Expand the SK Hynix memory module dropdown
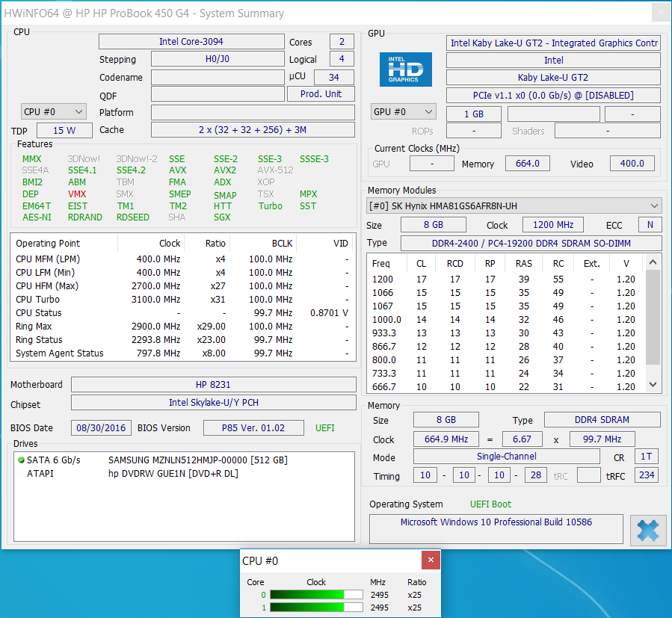The image size is (672, 618). pos(514,206)
